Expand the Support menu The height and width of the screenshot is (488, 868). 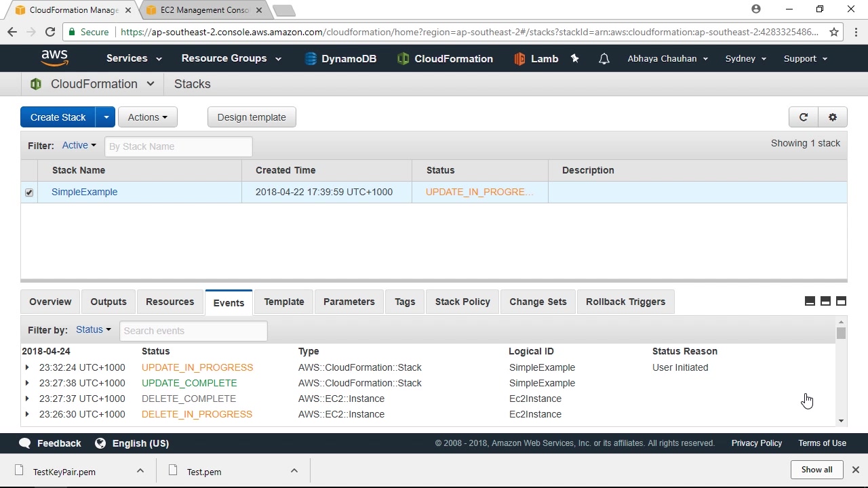tap(806, 59)
